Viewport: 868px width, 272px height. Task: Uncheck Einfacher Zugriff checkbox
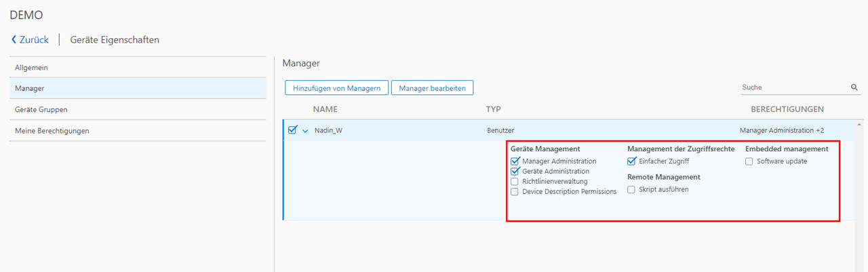pyautogui.click(x=631, y=161)
